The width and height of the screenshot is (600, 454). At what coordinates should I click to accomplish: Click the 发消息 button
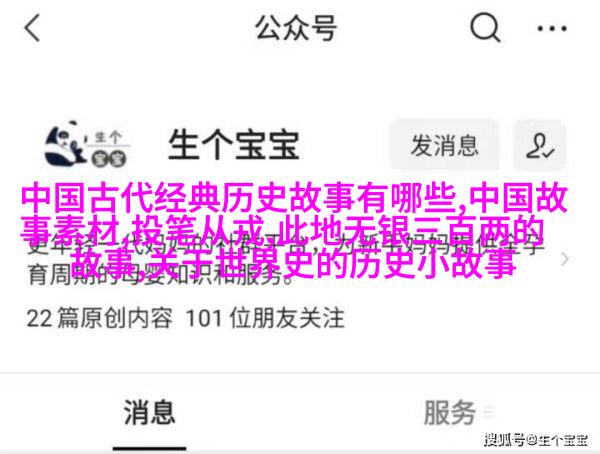tap(444, 145)
